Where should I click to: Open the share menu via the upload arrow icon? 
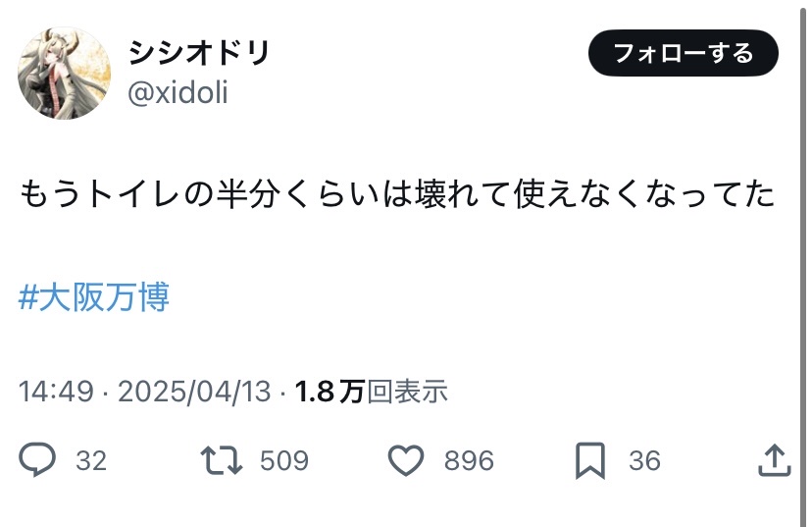coord(775,459)
